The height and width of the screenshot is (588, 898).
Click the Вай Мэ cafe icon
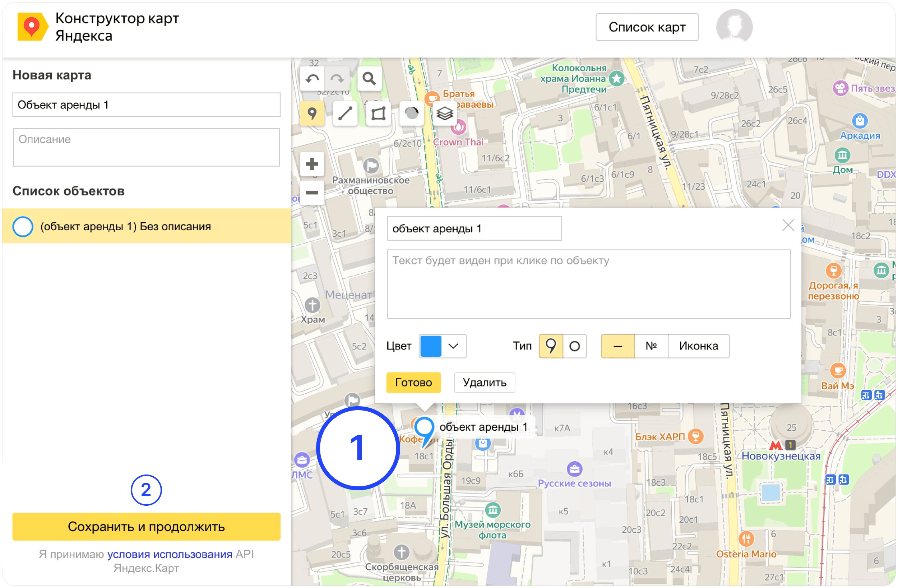click(x=838, y=371)
